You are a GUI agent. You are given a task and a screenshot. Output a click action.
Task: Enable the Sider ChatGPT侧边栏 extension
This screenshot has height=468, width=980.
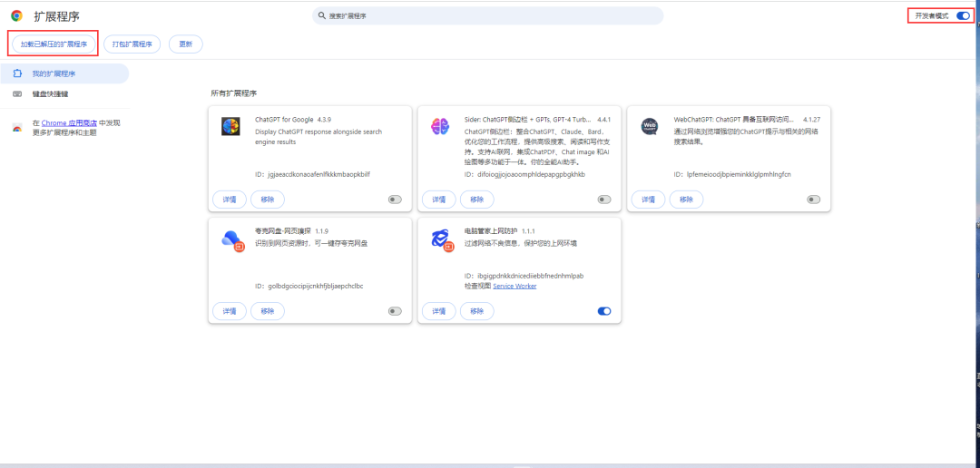coord(603,200)
